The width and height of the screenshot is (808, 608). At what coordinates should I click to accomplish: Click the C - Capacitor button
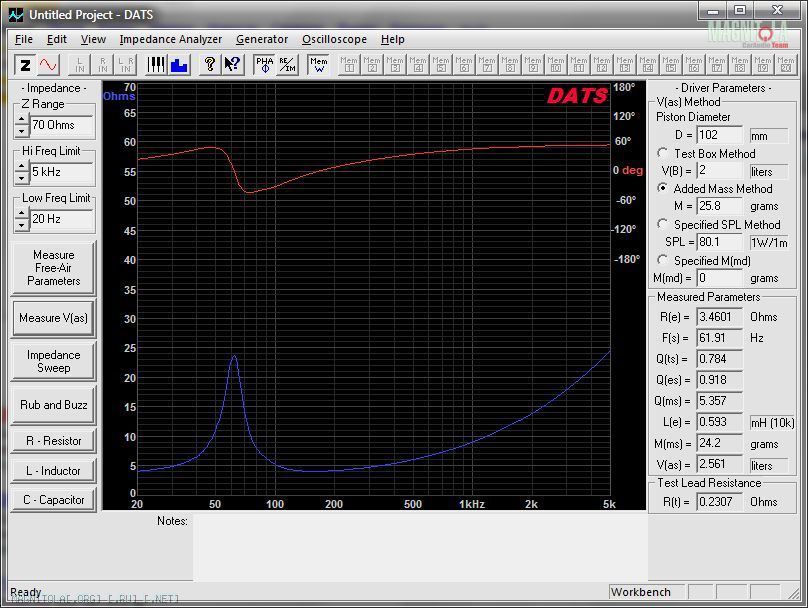tap(54, 500)
